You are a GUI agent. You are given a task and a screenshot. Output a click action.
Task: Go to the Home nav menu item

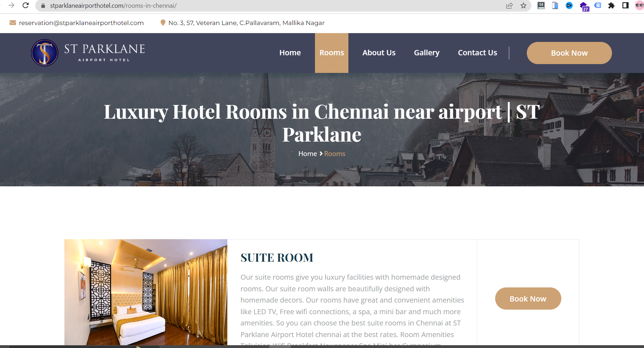290,53
